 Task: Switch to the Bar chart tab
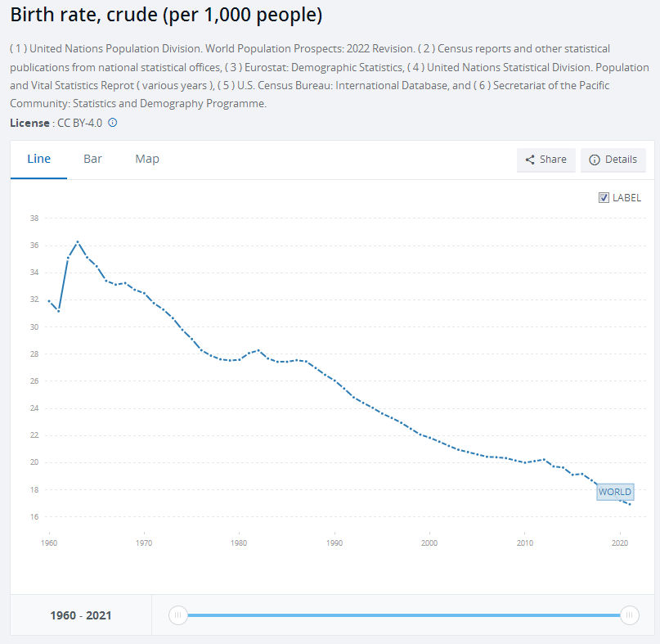coord(92,159)
